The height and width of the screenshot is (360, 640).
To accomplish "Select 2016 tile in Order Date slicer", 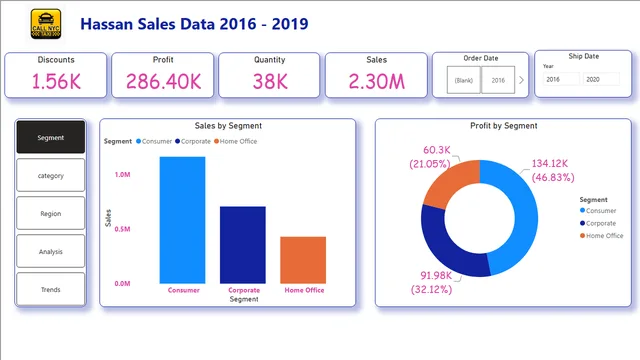I will tap(498, 80).
